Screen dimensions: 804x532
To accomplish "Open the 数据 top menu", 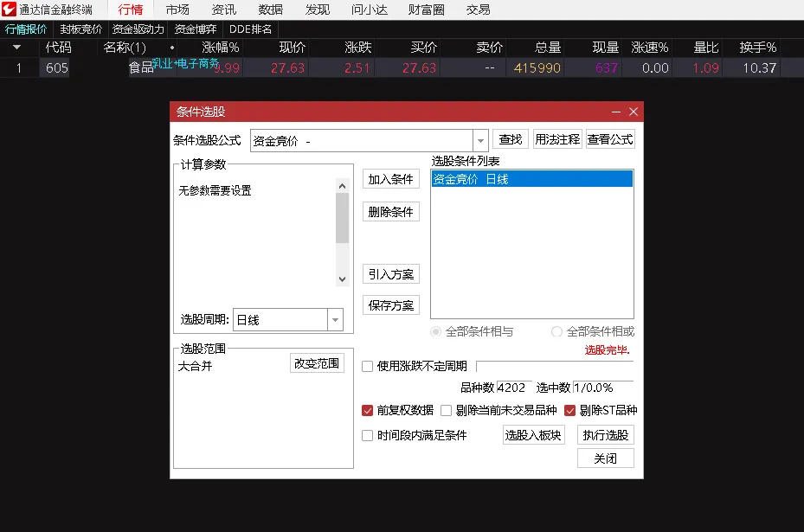I will [x=270, y=10].
